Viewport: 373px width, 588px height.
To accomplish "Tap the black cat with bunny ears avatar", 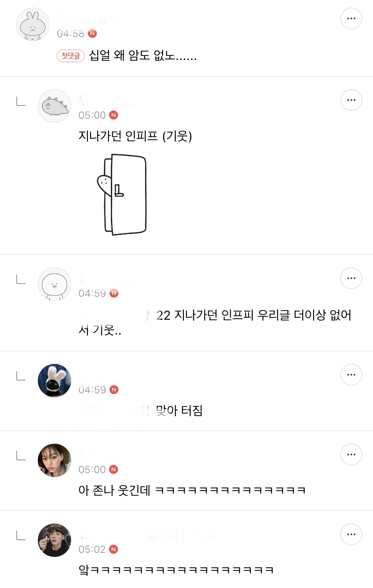I will [x=55, y=381].
